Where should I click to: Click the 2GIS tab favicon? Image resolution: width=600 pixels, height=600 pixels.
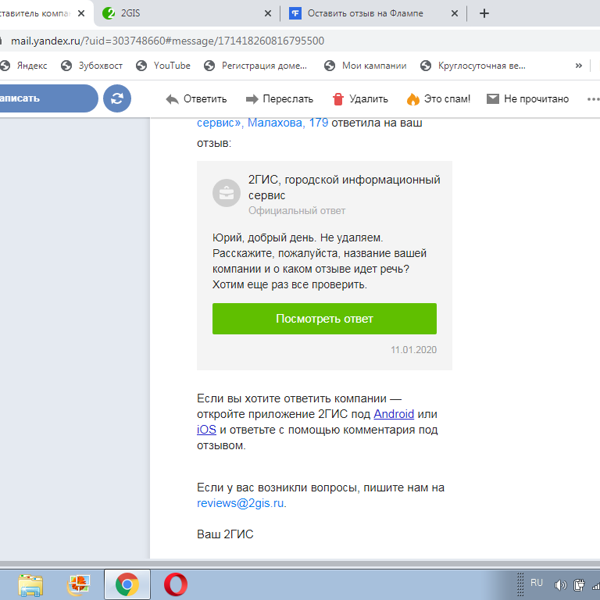point(109,13)
